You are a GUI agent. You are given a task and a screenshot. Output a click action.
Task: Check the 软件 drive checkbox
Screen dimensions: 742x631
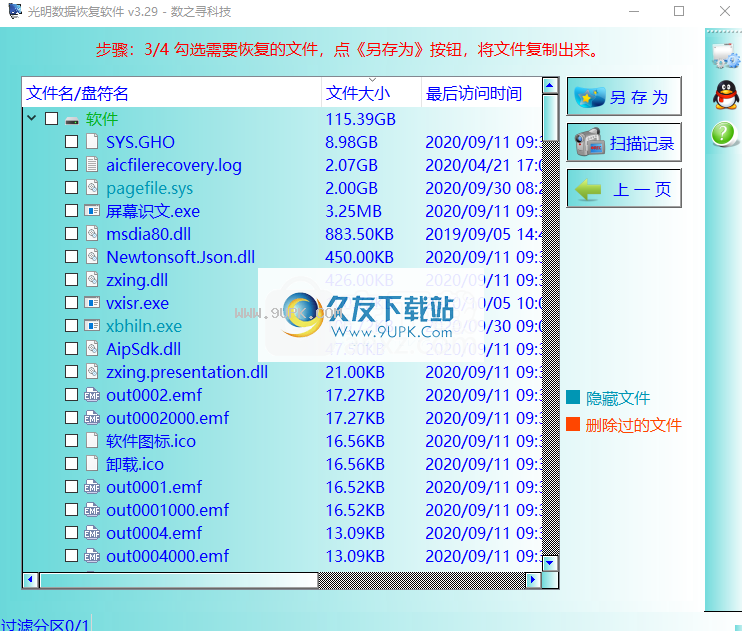coord(52,118)
